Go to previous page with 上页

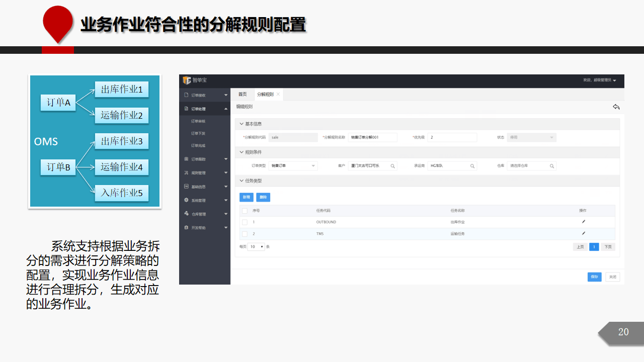point(580,247)
